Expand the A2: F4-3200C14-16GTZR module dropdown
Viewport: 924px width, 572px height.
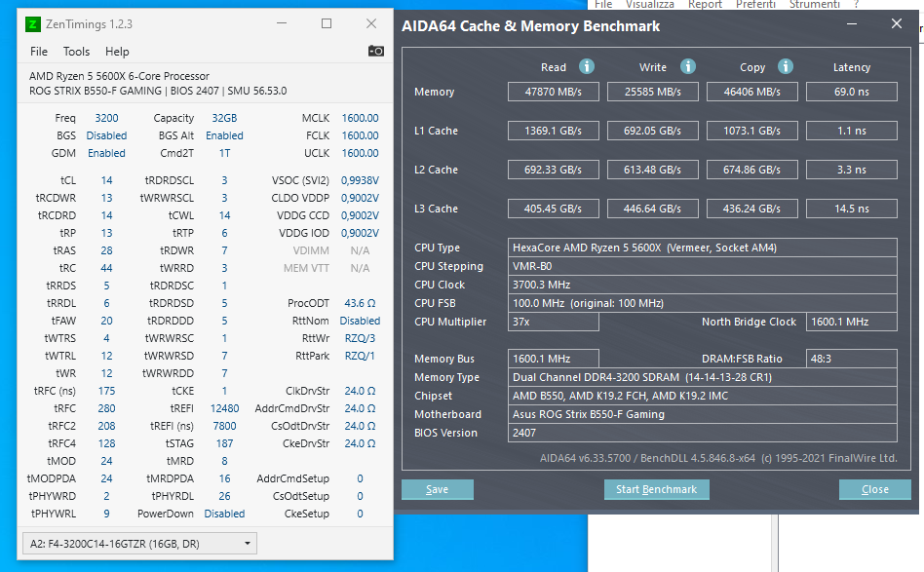(139, 543)
